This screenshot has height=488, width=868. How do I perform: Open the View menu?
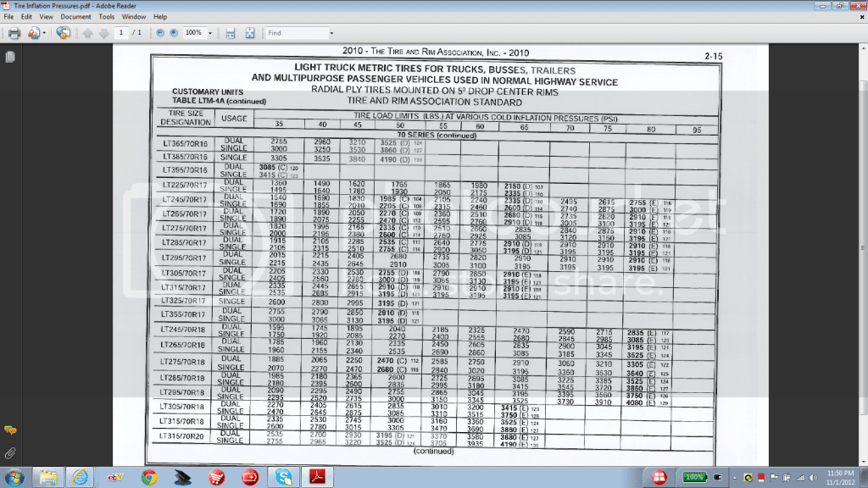[47, 17]
